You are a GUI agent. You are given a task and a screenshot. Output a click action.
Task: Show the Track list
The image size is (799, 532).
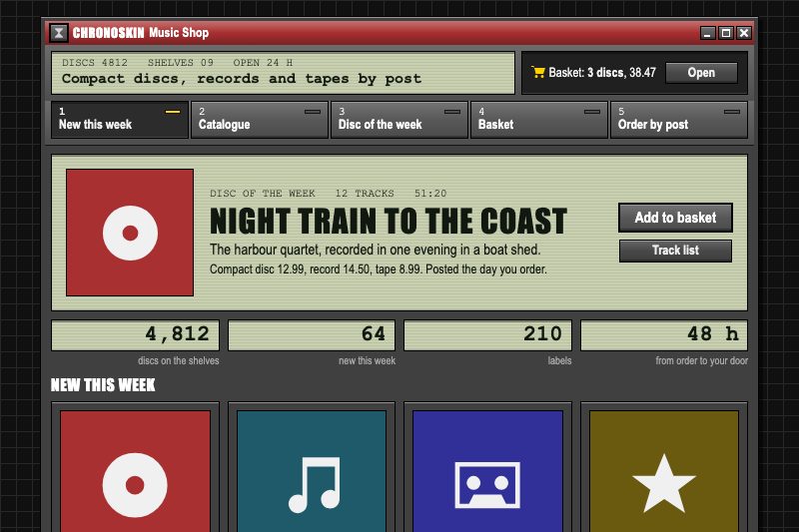click(x=675, y=251)
